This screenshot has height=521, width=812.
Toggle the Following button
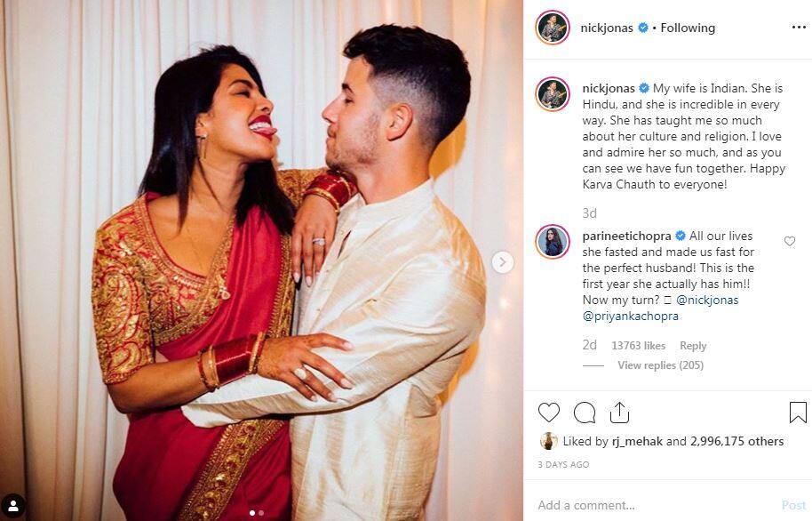click(688, 28)
